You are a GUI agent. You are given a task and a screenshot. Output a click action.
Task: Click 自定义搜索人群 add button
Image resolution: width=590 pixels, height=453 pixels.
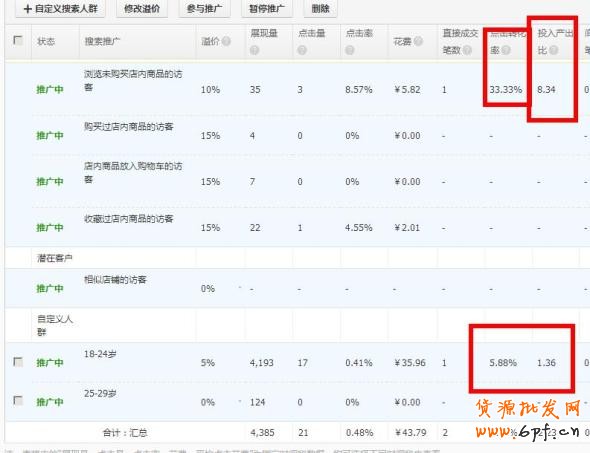(60, 8)
